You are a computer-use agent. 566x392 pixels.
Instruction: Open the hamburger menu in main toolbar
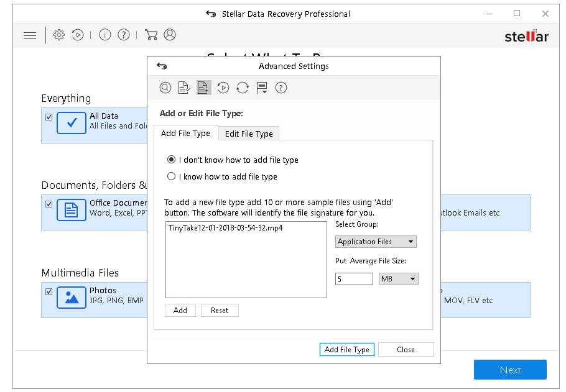[30, 35]
